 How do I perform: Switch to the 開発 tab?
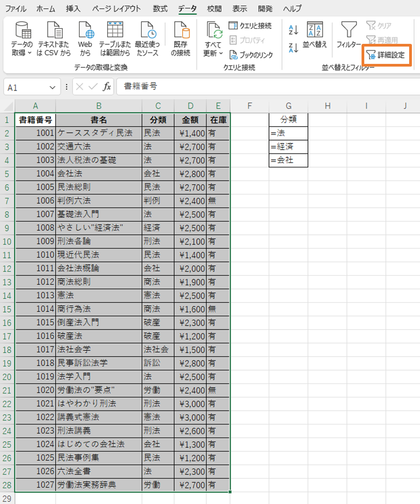[265, 9]
